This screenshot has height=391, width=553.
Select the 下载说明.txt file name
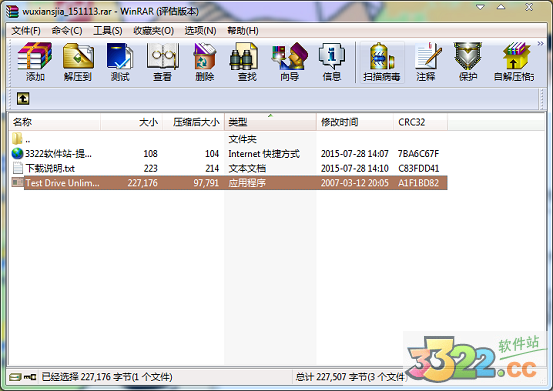coord(50,168)
